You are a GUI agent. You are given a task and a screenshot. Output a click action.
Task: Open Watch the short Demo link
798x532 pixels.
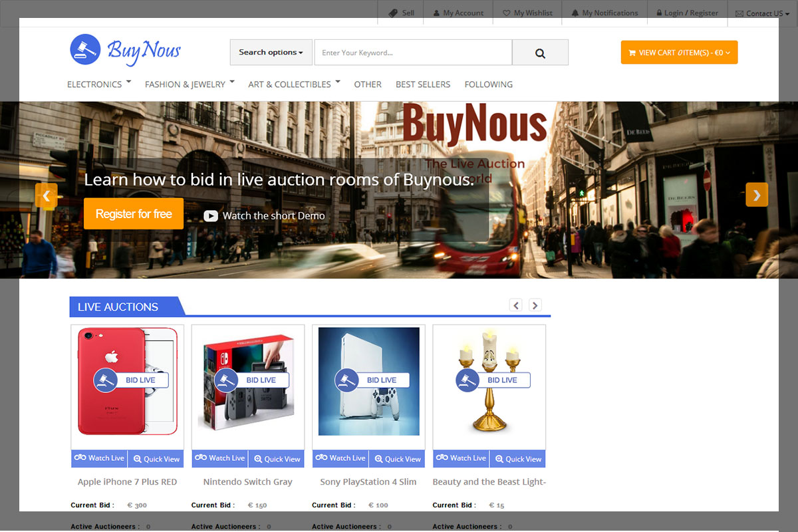click(274, 215)
